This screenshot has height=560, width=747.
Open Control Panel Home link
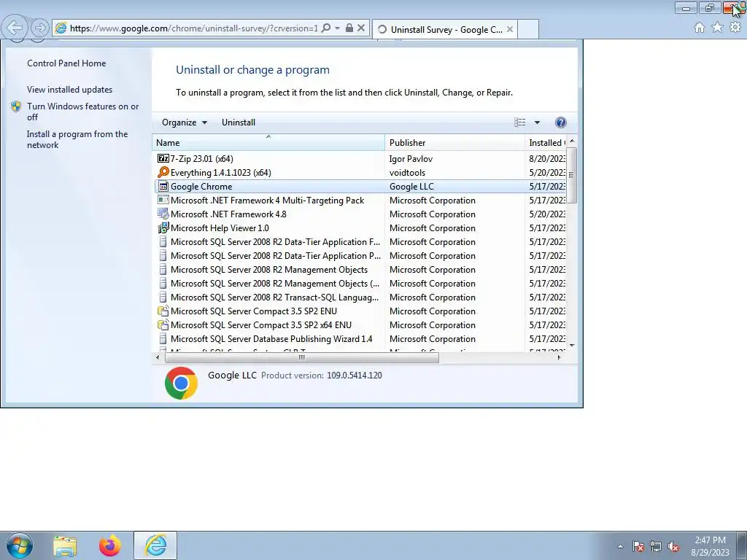66,63
